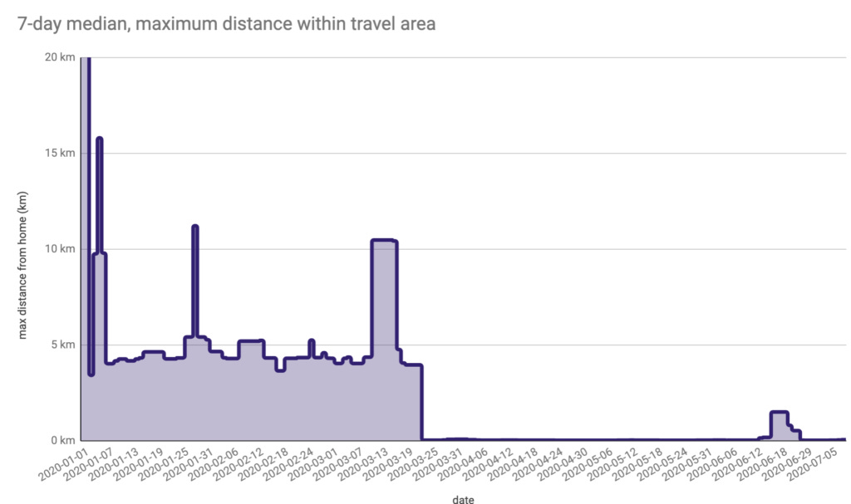Click the 2020-04-06 date label
This screenshot has height=504, width=851.
464,464
